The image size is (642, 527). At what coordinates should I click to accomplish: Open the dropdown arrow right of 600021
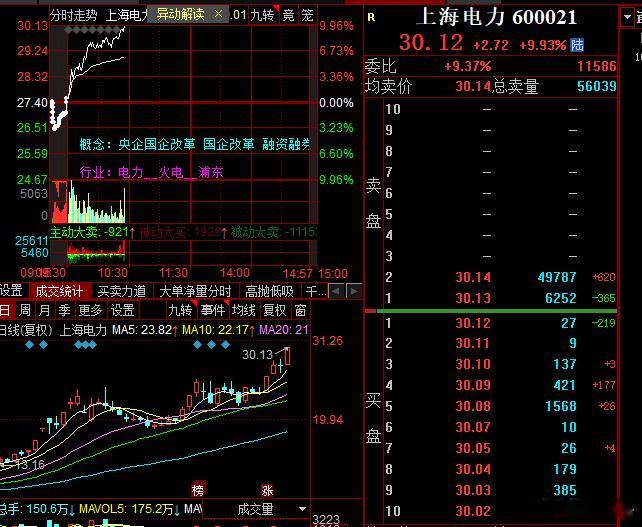tap(627, 17)
